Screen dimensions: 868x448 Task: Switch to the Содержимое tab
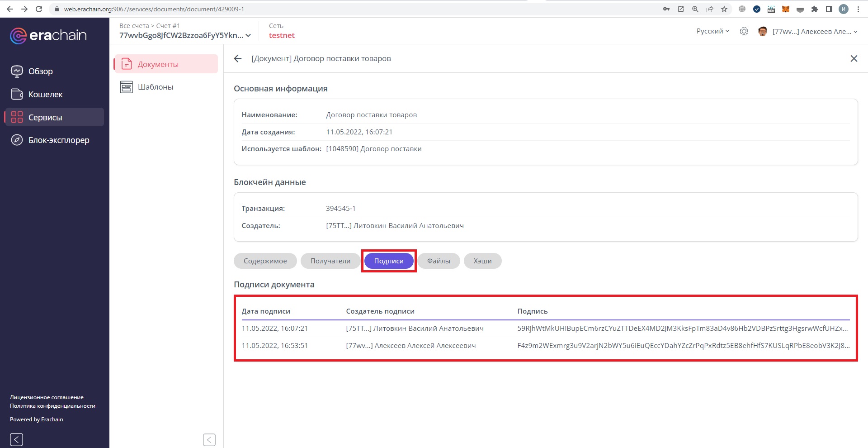click(x=265, y=261)
